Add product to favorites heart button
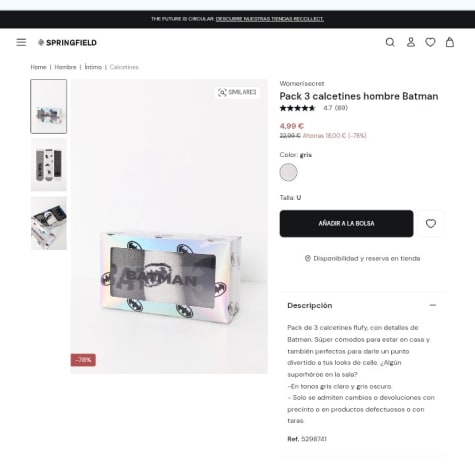The image size is (475, 465). coord(431,224)
